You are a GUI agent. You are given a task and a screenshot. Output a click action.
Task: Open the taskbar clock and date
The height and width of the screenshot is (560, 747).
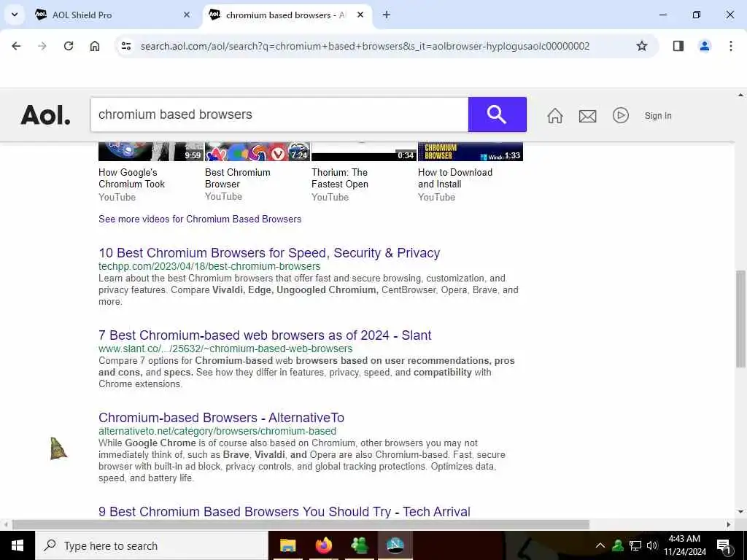tap(684, 545)
